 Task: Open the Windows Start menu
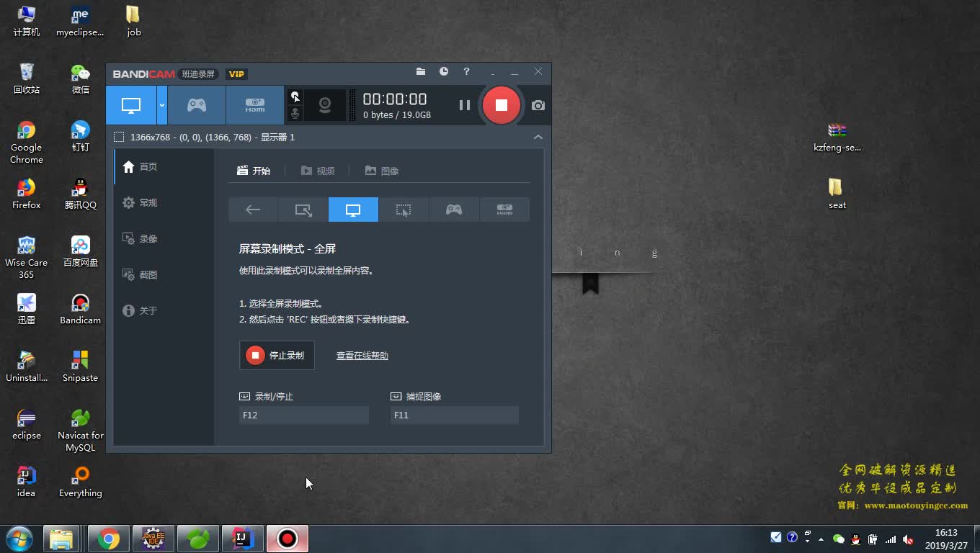[x=19, y=539]
